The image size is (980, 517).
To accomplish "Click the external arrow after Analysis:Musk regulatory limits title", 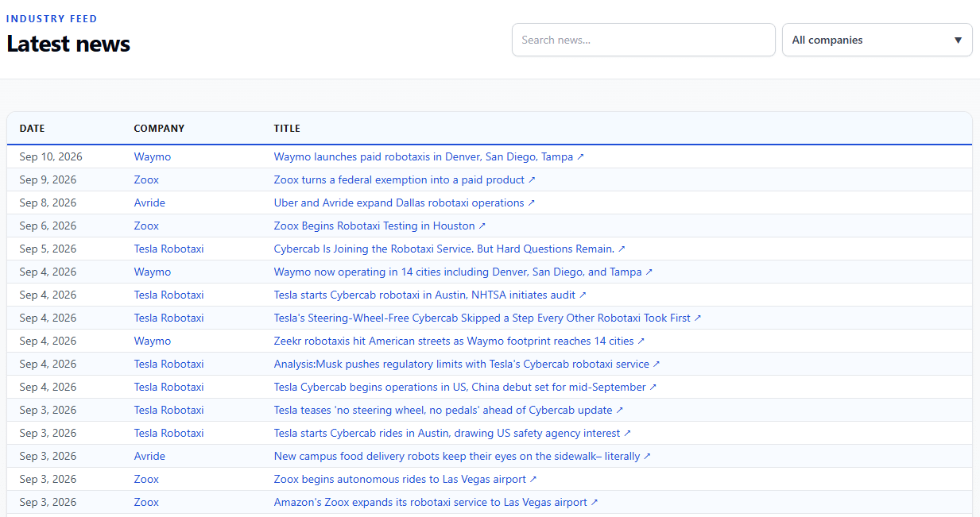I will [x=657, y=365].
